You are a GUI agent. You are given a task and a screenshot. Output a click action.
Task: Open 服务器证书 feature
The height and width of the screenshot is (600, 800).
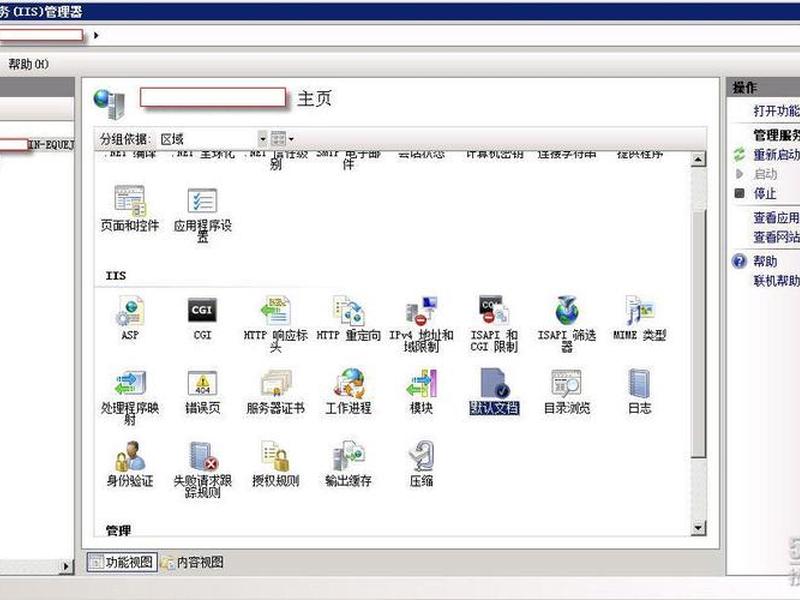[276, 392]
